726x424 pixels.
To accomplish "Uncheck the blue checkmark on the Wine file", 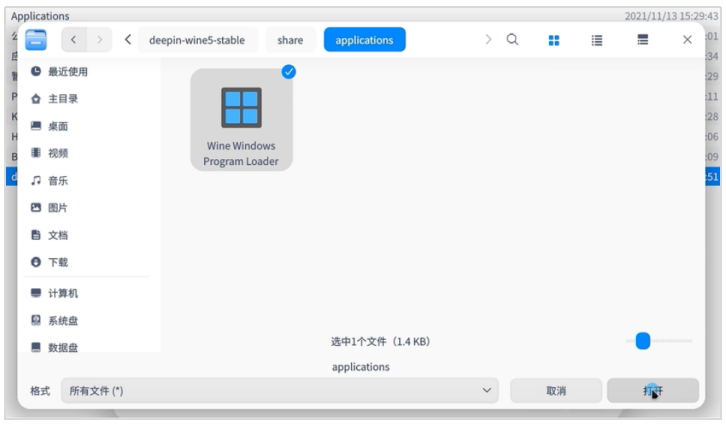I will 288,72.
